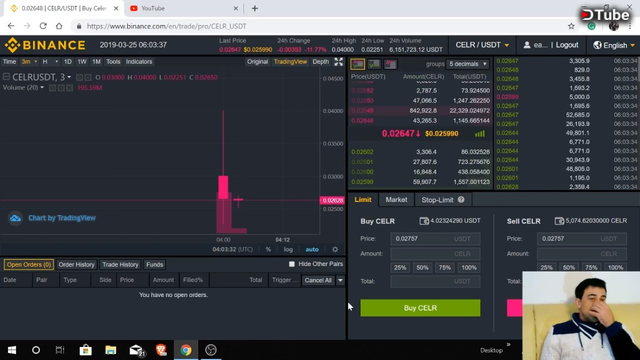Reload the browser page
The height and width of the screenshot is (360, 640).
tap(43, 26)
